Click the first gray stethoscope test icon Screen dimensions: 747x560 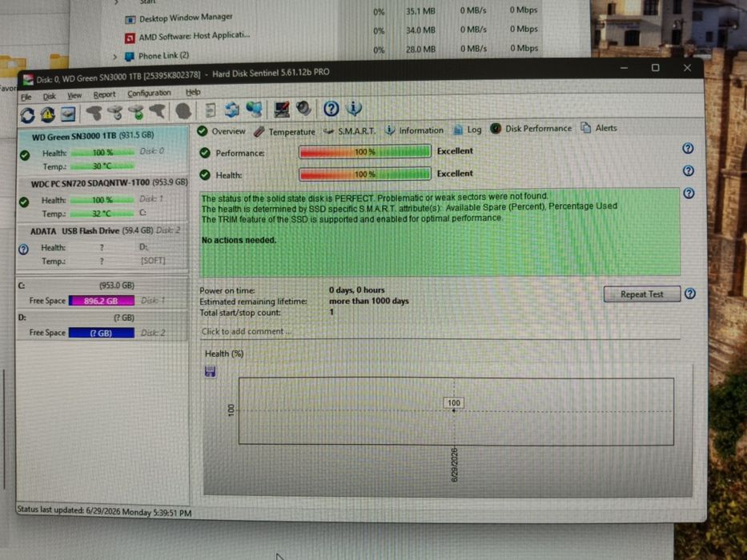(94, 113)
